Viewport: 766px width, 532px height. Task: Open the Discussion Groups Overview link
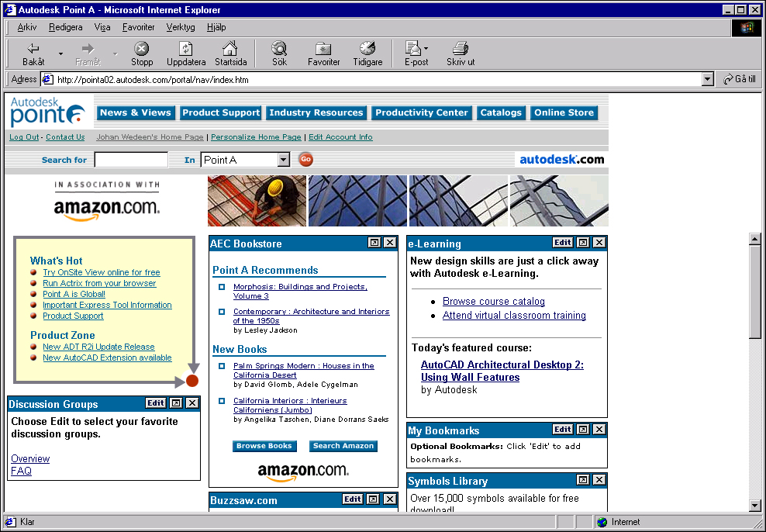[30, 459]
